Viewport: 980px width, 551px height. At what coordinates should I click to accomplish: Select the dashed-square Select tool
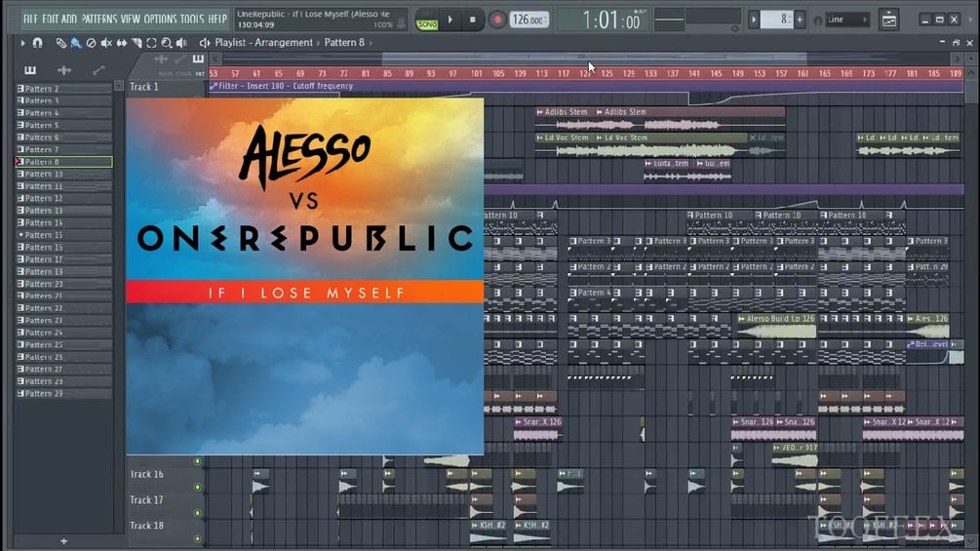pyautogui.click(x=151, y=43)
